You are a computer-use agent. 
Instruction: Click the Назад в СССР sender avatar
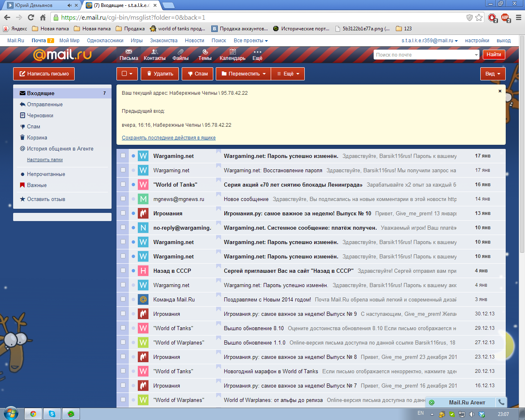click(x=143, y=271)
